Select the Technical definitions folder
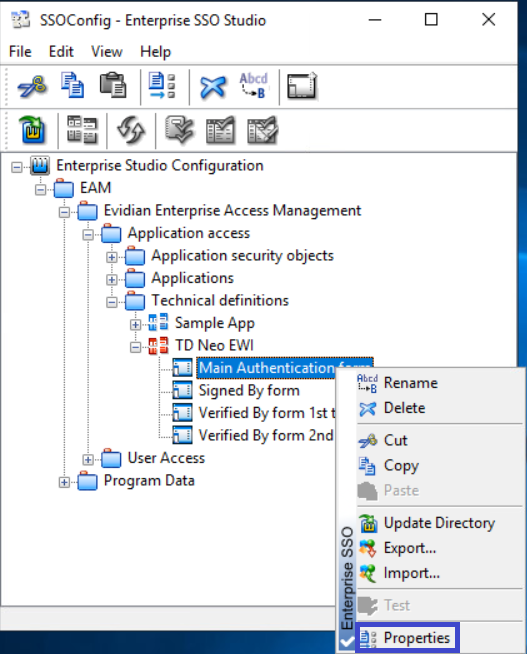 [x=220, y=300]
